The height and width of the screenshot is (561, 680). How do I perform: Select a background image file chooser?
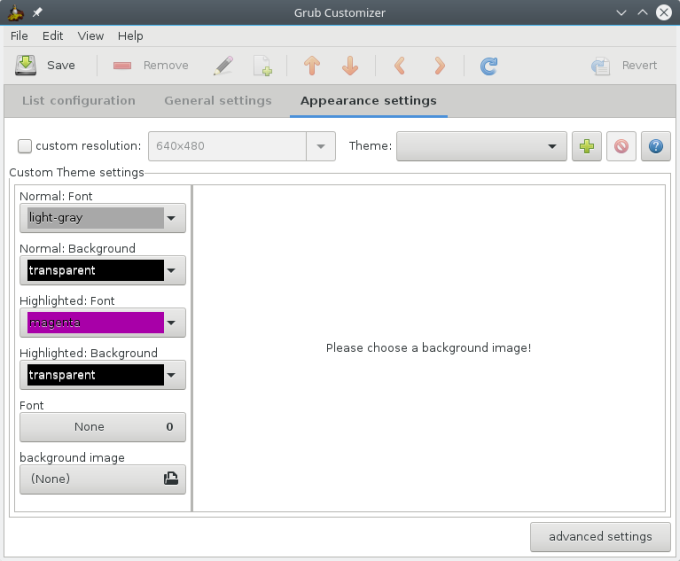tap(102, 479)
